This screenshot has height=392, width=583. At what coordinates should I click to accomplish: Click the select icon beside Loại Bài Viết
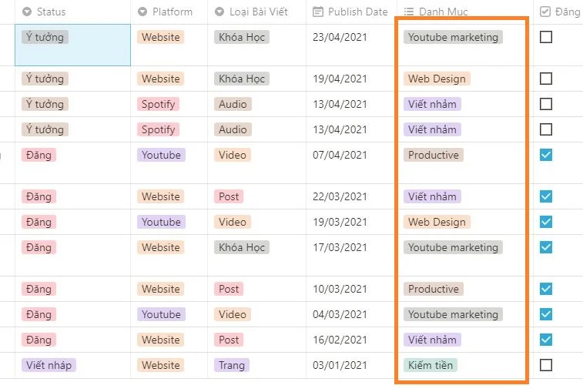pos(219,12)
